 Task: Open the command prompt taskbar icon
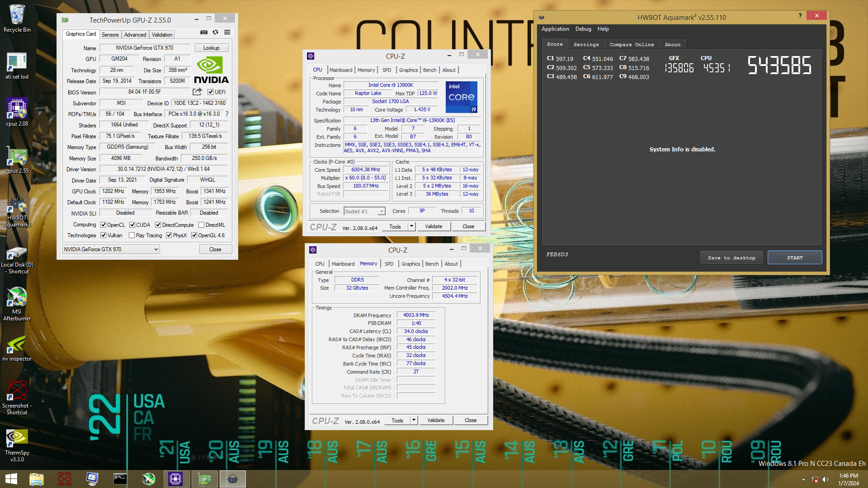[120, 479]
